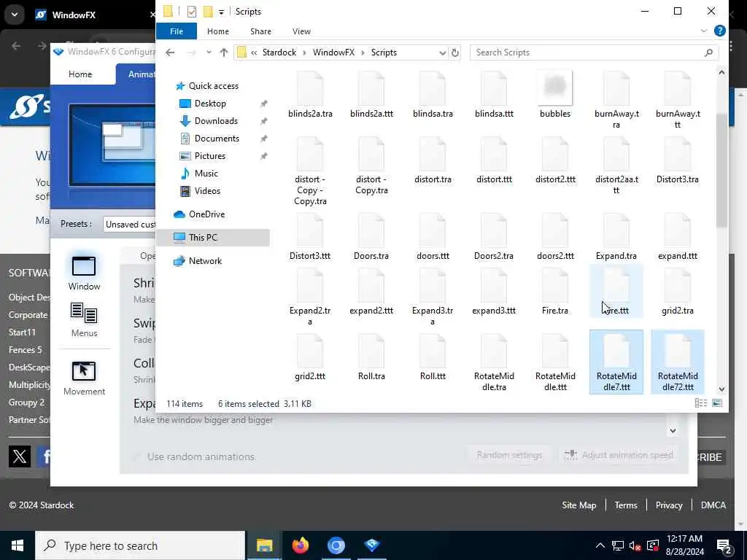
Task: Click the Search Scripts field
Action: click(x=594, y=52)
